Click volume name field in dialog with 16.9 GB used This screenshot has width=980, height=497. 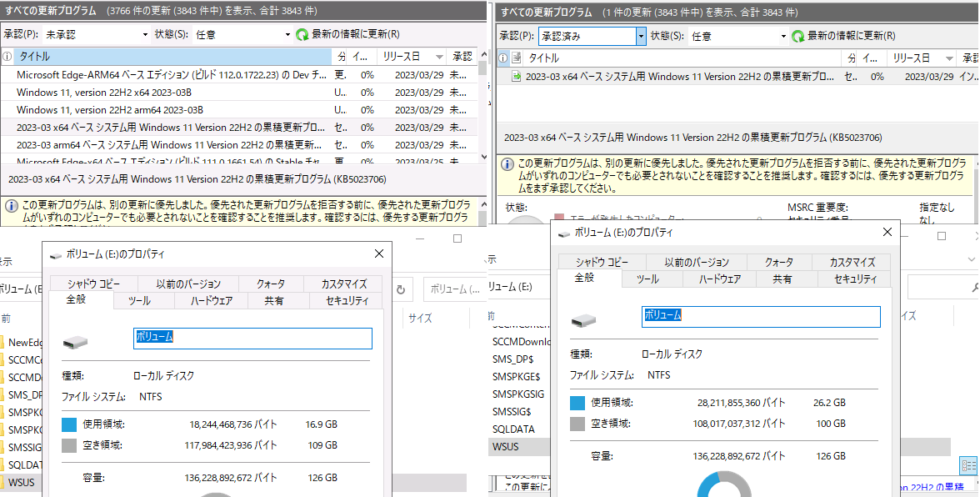pyautogui.click(x=253, y=339)
